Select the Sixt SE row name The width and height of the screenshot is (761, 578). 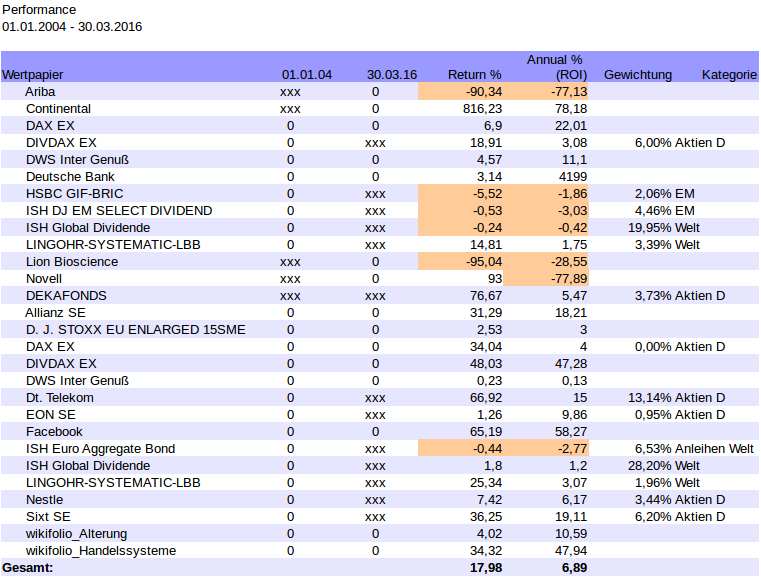pos(48,516)
